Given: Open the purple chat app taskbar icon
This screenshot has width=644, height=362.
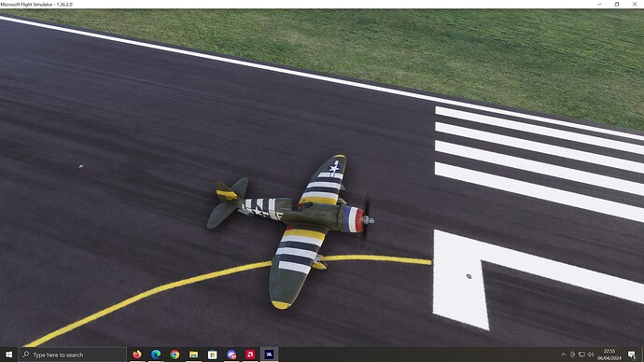Looking at the screenshot, I should (231, 355).
